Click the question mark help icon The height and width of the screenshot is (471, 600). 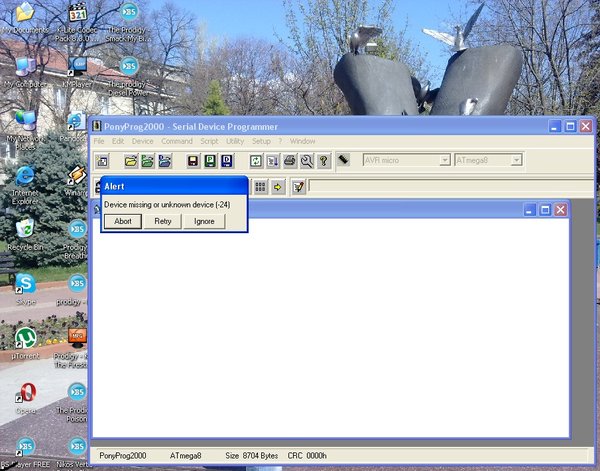(x=324, y=161)
